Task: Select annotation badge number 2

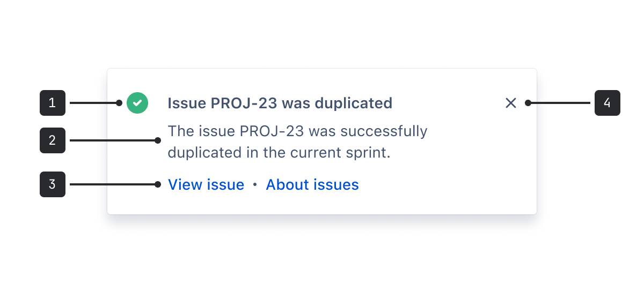Action: pyautogui.click(x=53, y=140)
